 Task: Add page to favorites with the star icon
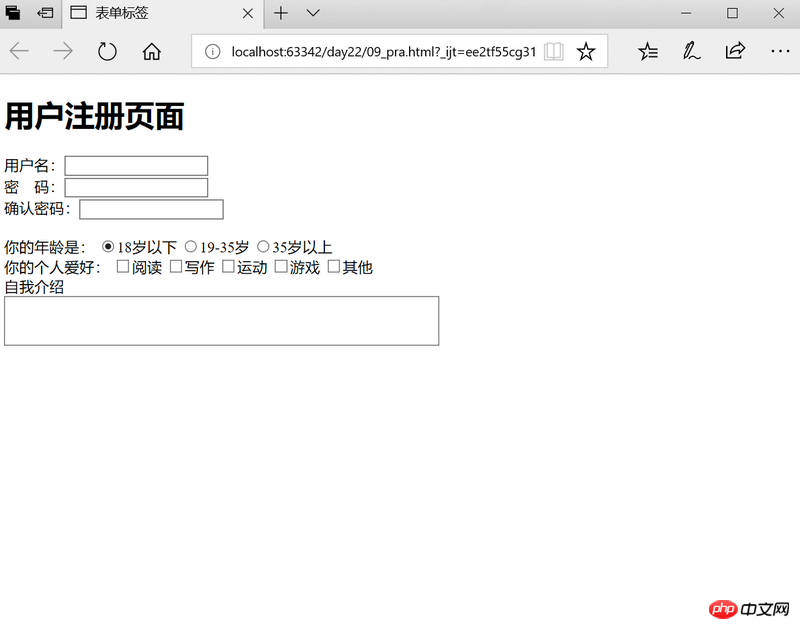pyautogui.click(x=586, y=51)
